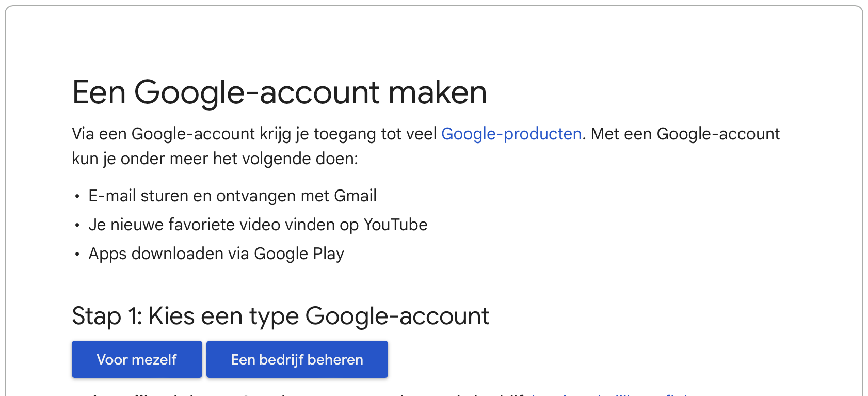Click the bullet dot before "Apps downloaden"

(x=77, y=254)
